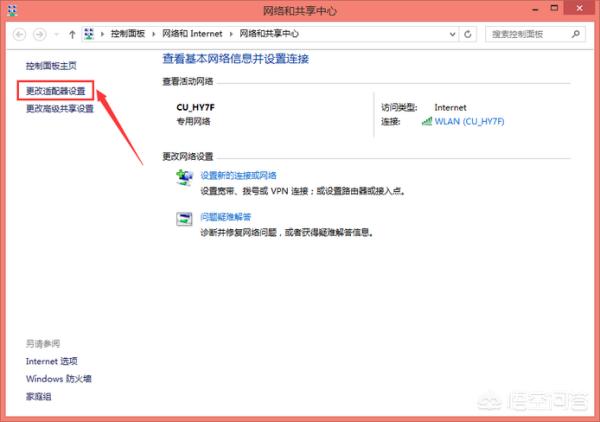The height and width of the screenshot is (422, 600).
Task: Expand chevron after 控制面板 breadcrumb
Action: pos(153,34)
